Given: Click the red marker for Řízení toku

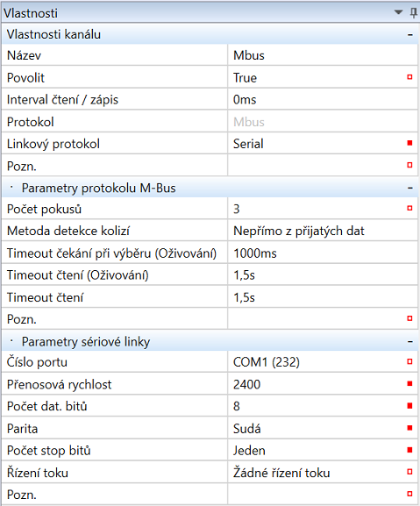Looking at the screenshot, I should 409,472.
